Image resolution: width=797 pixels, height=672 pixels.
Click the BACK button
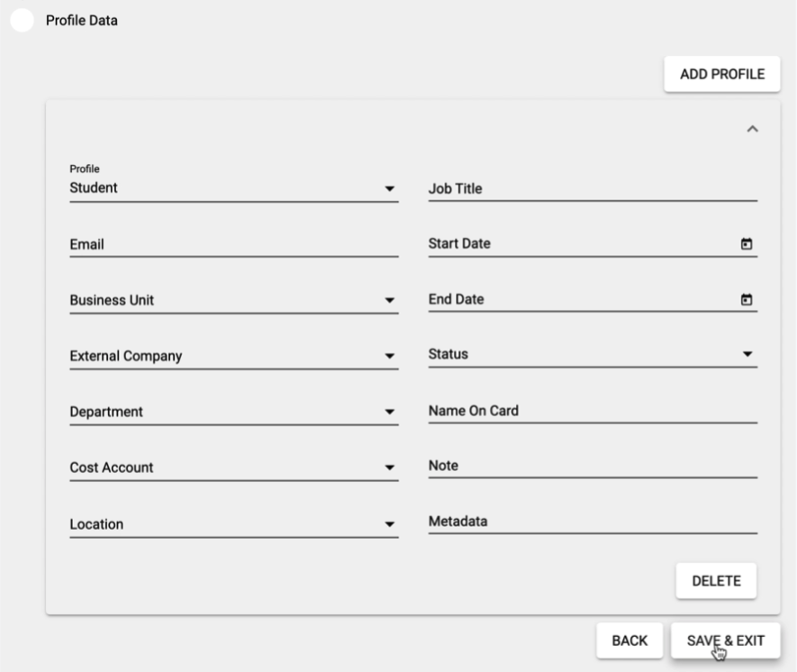point(629,640)
